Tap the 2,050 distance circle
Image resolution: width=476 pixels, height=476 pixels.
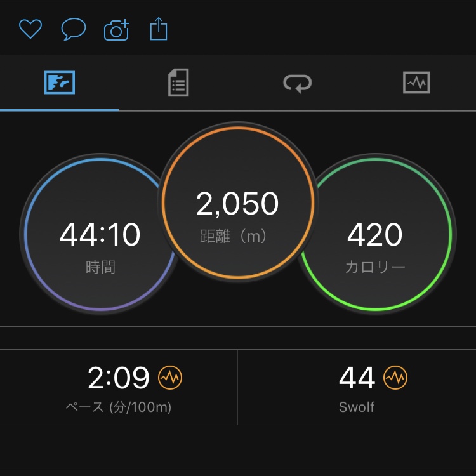[238, 202]
